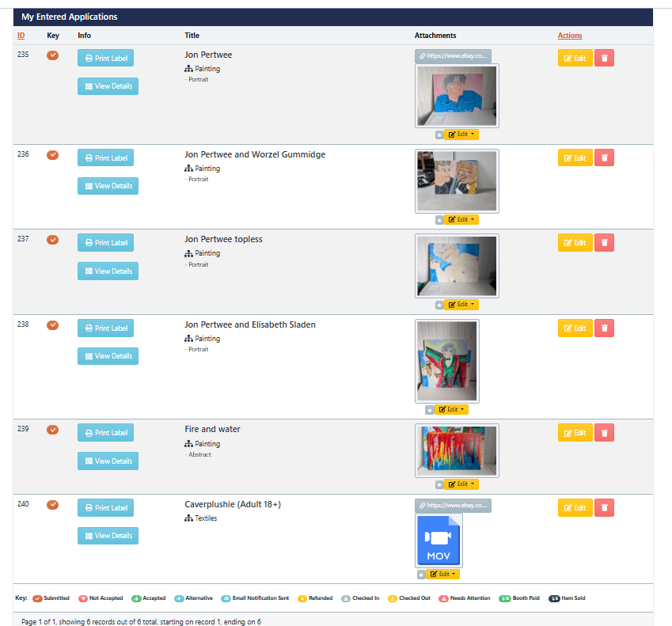Click the Accepted thumbs-up legend icon
Image resolution: width=672 pixels, height=626 pixels.
pos(136,598)
